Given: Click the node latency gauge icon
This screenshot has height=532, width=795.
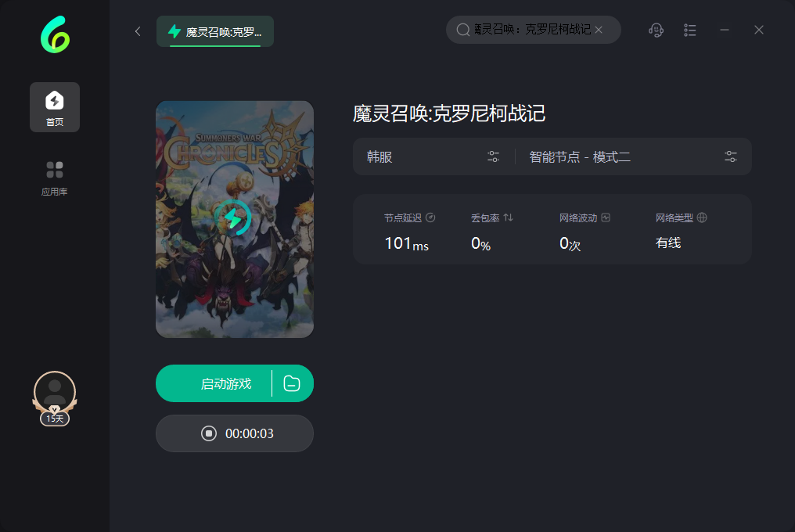Looking at the screenshot, I should [x=430, y=217].
